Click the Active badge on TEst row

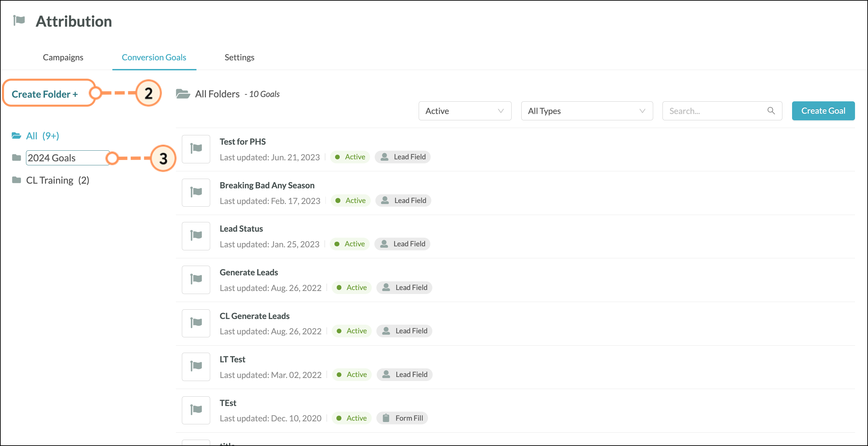(x=352, y=418)
